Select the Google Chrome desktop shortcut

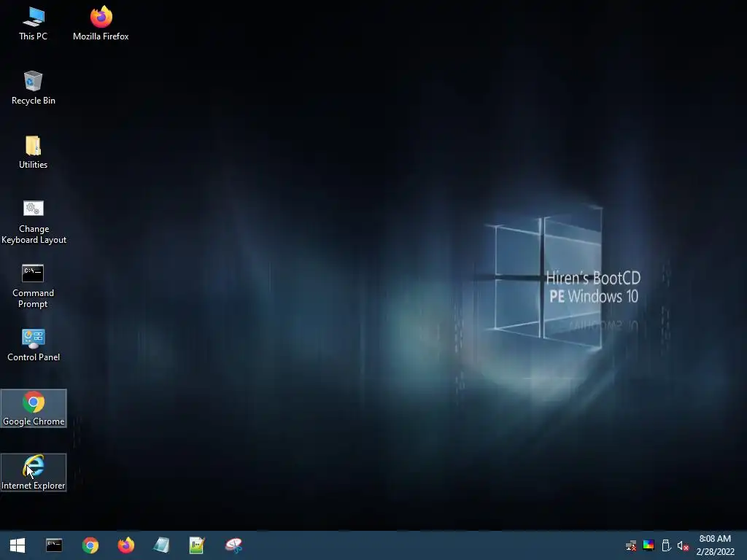coord(34,408)
